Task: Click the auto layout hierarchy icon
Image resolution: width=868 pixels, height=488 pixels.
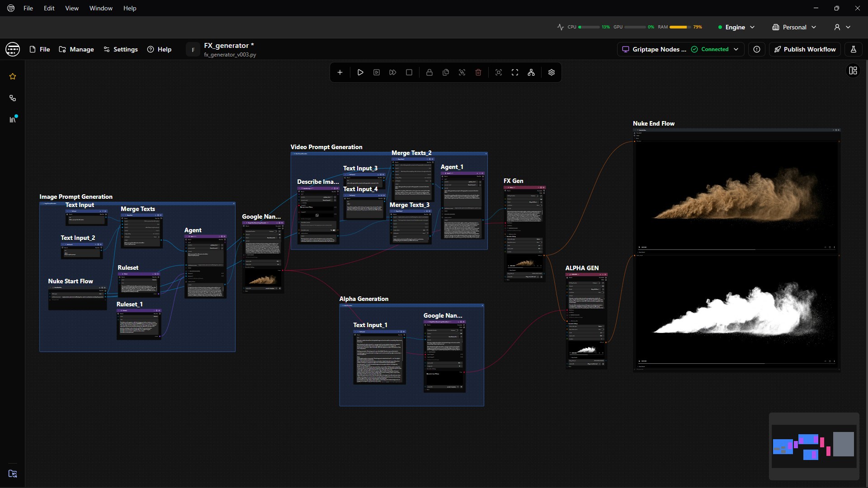Action: point(531,72)
